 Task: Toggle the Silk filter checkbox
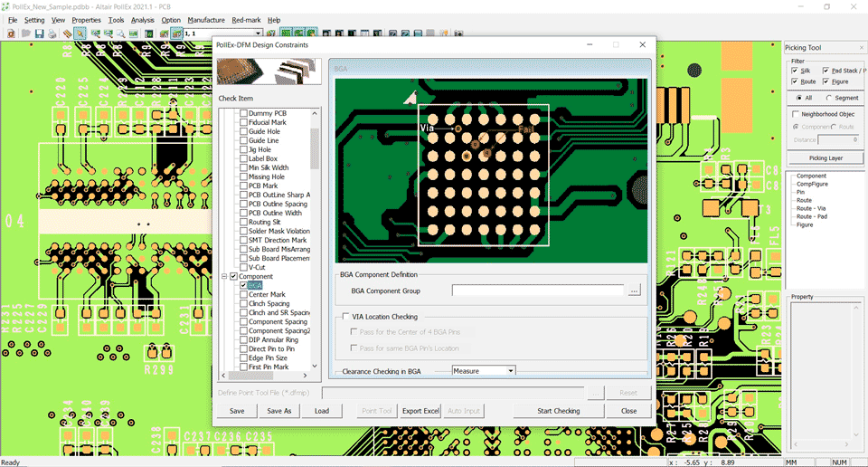795,71
